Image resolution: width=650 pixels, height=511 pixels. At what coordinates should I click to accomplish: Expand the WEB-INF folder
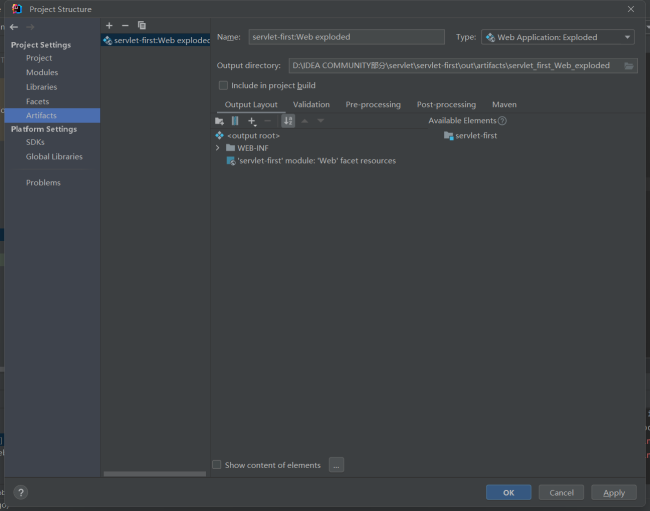click(218, 148)
